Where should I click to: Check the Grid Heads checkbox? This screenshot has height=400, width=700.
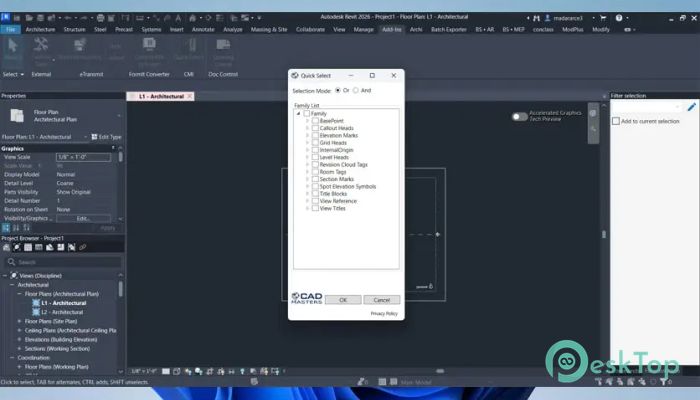point(315,143)
